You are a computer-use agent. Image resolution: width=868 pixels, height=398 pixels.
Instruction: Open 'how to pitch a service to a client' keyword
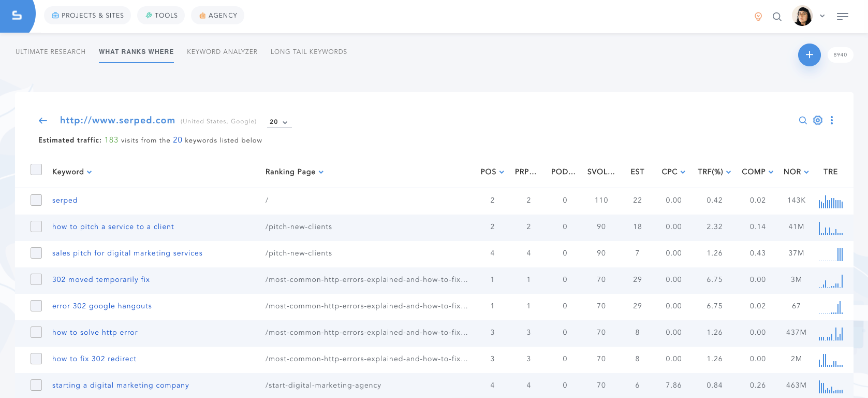coord(113,227)
